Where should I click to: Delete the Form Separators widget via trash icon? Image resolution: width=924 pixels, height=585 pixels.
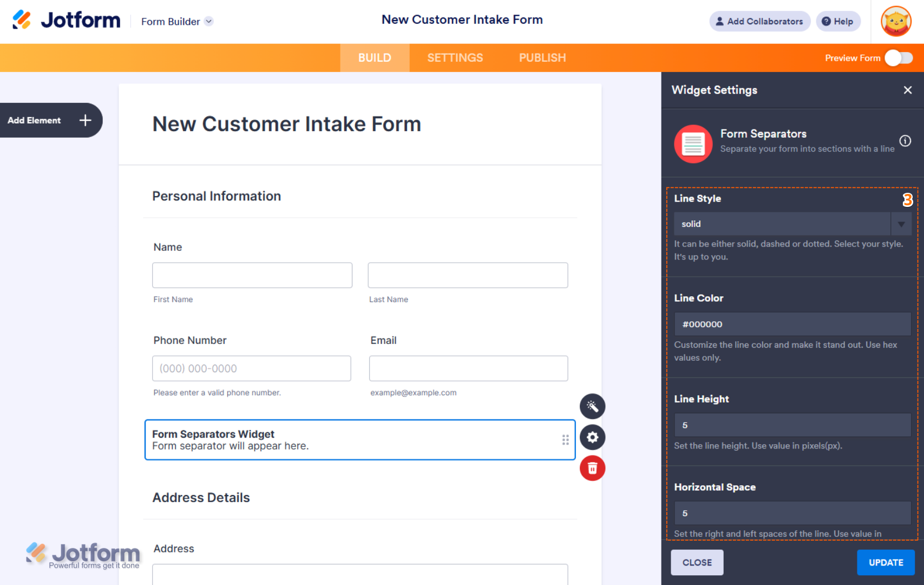tap(592, 468)
